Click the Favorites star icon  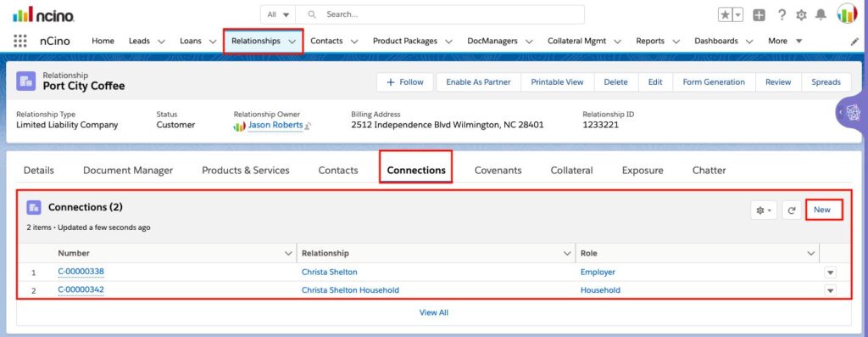coord(725,15)
